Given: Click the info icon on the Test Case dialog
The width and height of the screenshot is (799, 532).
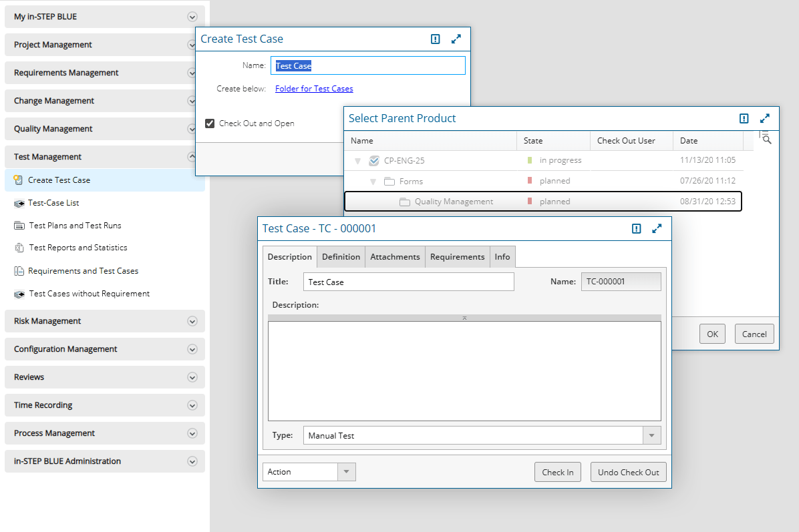Looking at the screenshot, I should 635,228.
